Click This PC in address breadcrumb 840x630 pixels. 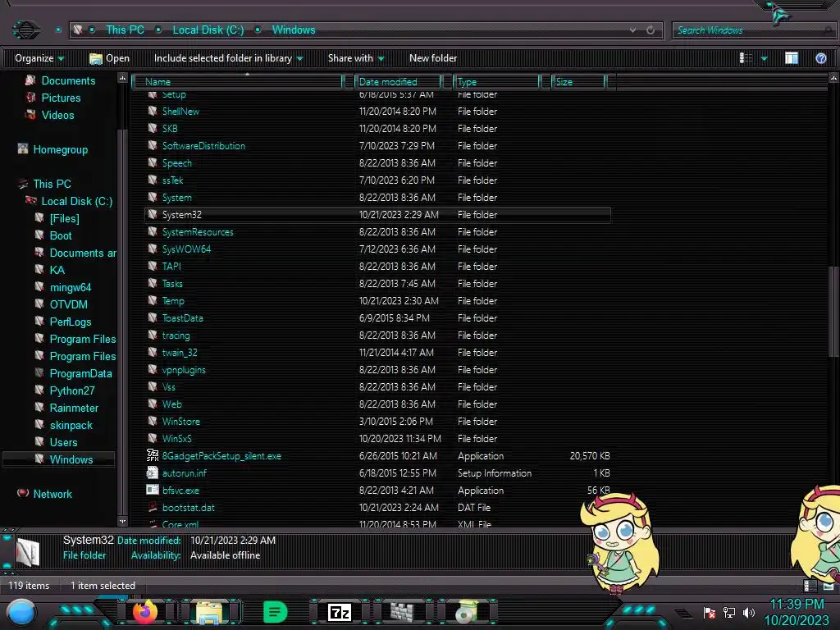[x=125, y=30]
